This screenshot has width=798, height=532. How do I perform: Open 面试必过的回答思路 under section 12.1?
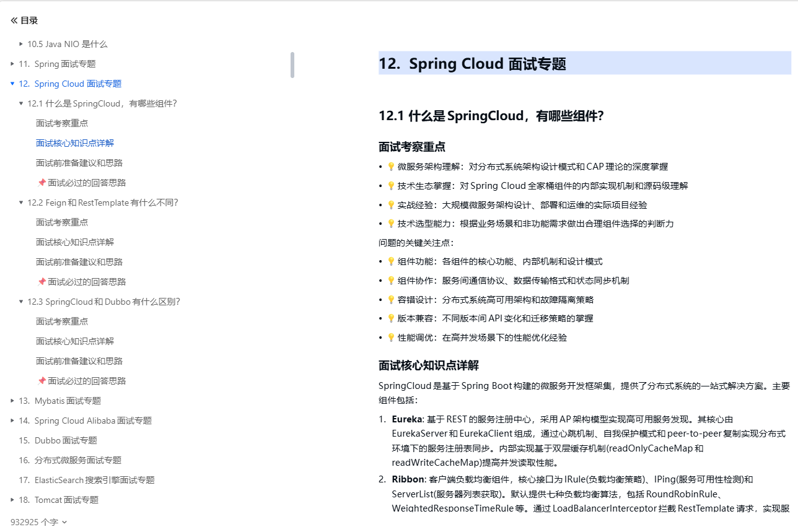click(82, 183)
